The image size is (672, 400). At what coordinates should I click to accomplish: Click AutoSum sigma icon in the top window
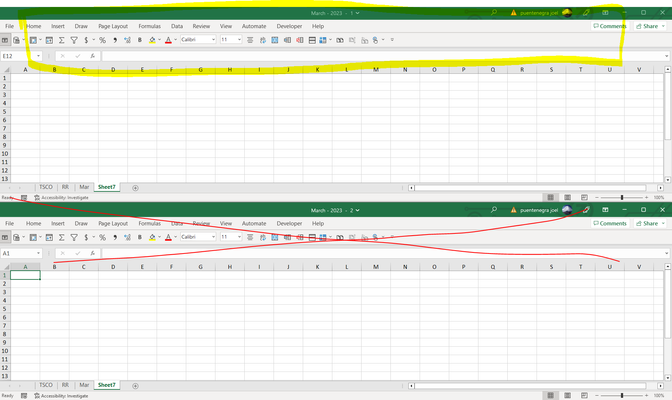(x=62, y=40)
